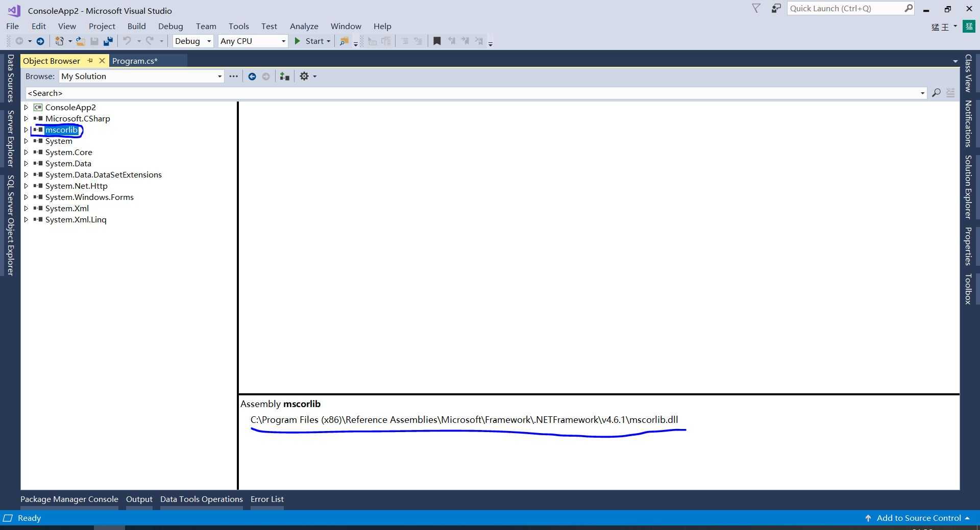Open the account name dropdown arrow
This screenshot has height=530, width=980.
(955, 27)
